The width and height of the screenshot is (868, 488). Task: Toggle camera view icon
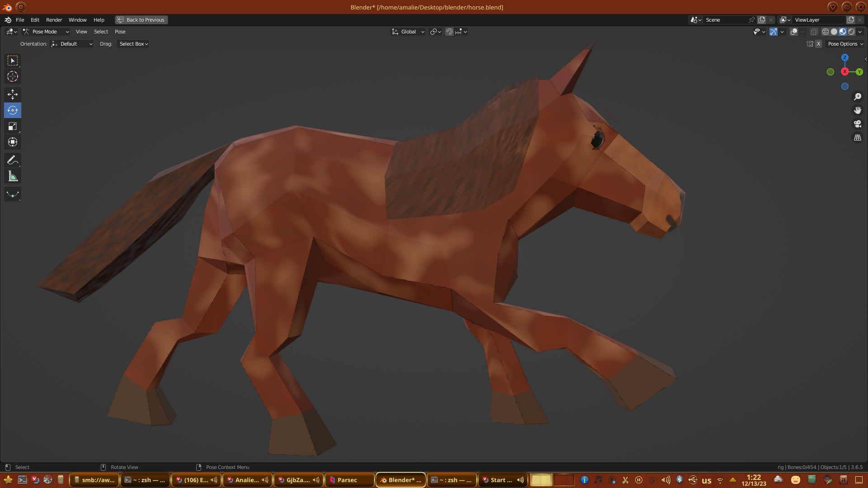(857, 124)
